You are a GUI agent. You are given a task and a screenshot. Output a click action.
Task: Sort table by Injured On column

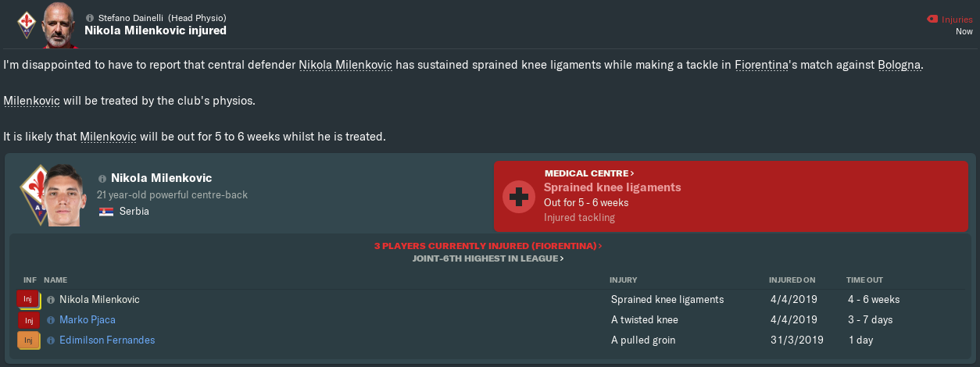pos(792,280)
